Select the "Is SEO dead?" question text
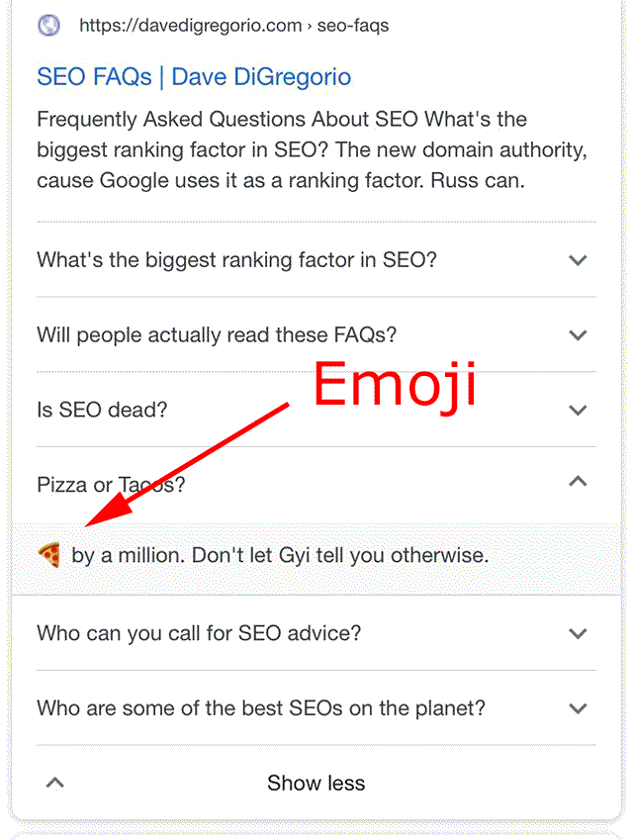Viewport: 633px width, 840px height. [x=102, y=411]
